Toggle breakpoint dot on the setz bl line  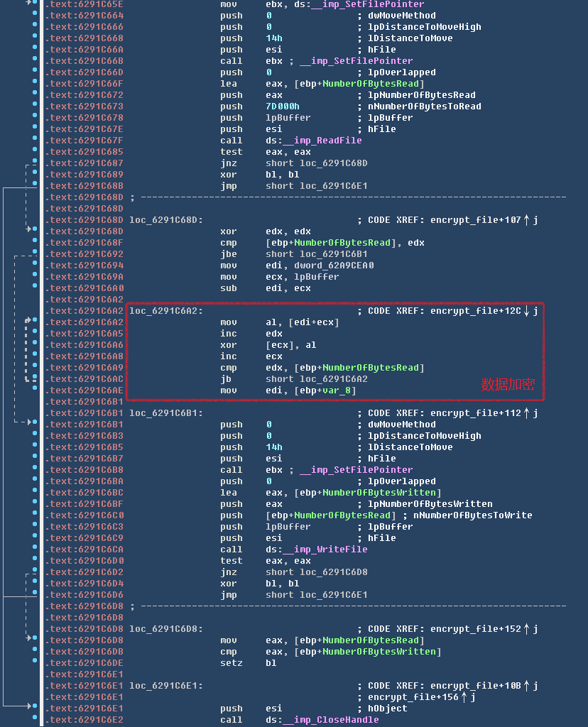(35, 662)
